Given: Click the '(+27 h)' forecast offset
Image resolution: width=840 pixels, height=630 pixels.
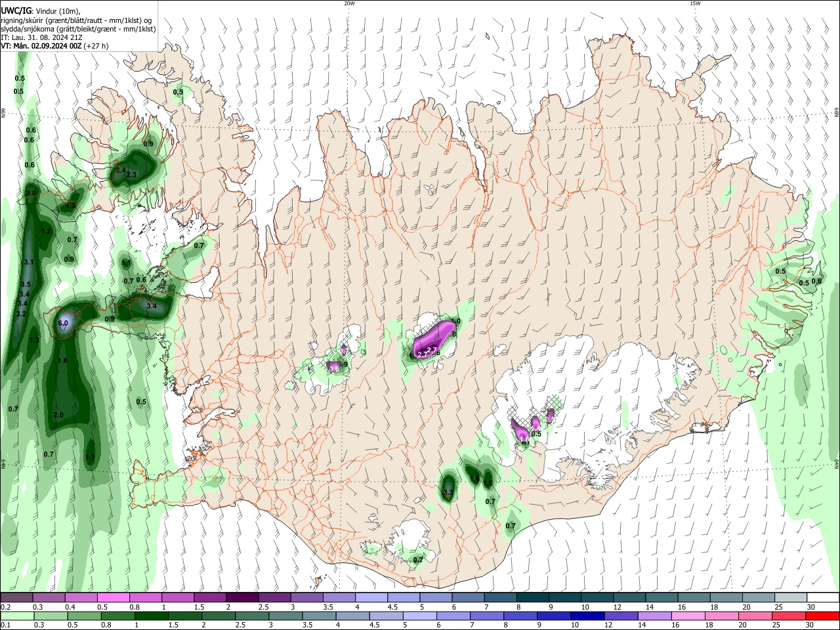Looking at the screenshot, I should (x=96, y=46).
